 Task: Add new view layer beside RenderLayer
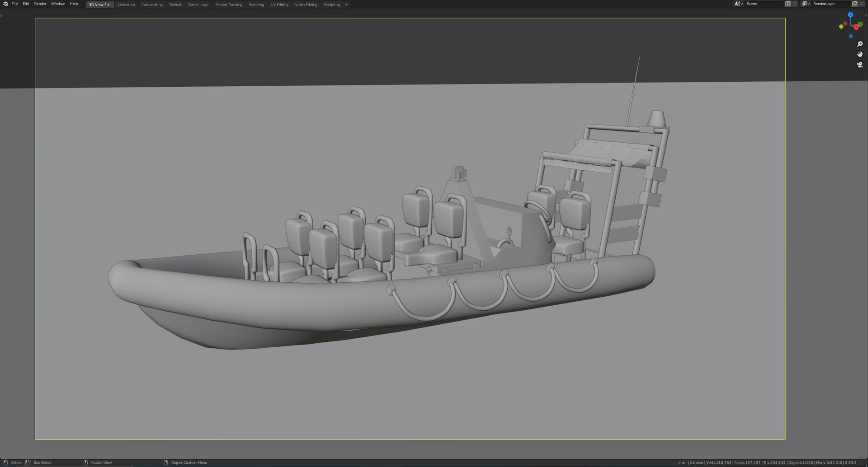[x=854, y=4]
